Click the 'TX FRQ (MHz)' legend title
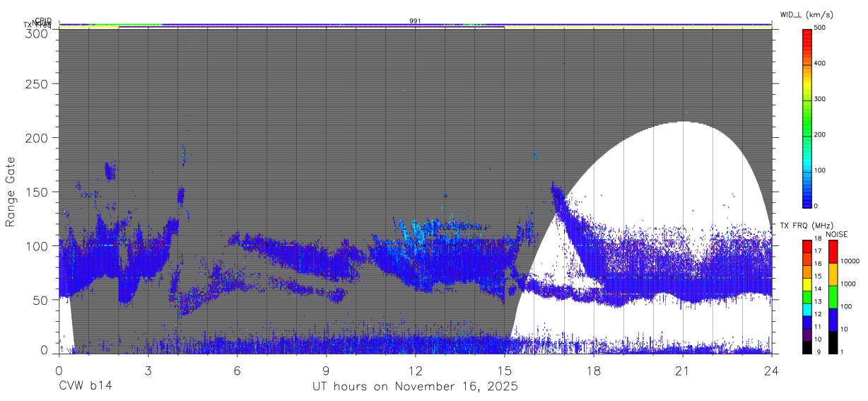868x401 pixels. coord(805,225)
